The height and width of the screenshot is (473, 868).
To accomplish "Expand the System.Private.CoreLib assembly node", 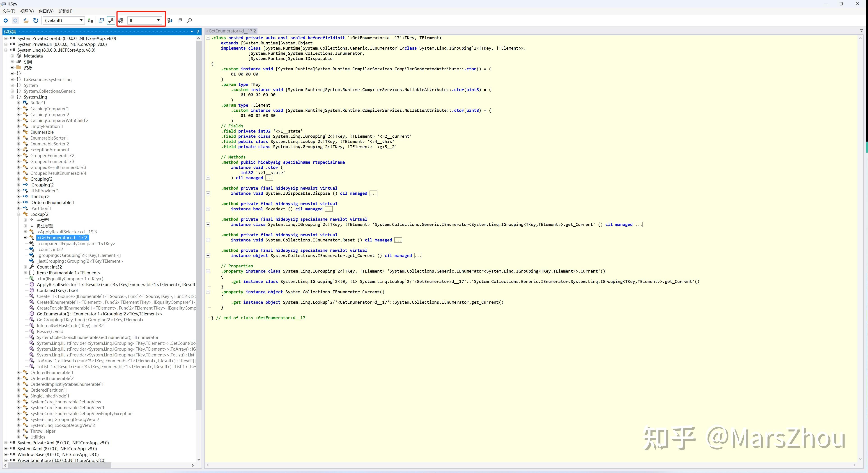I will (x=6, y=38).
